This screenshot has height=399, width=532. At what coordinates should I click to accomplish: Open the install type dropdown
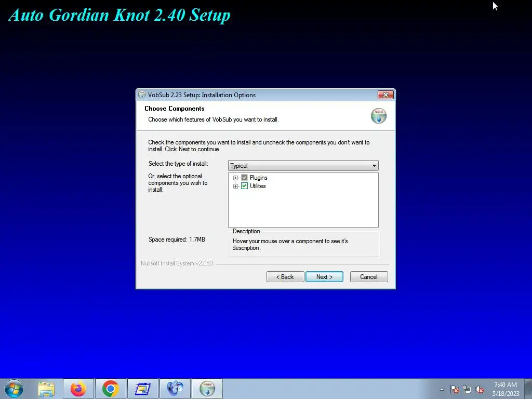303,166
